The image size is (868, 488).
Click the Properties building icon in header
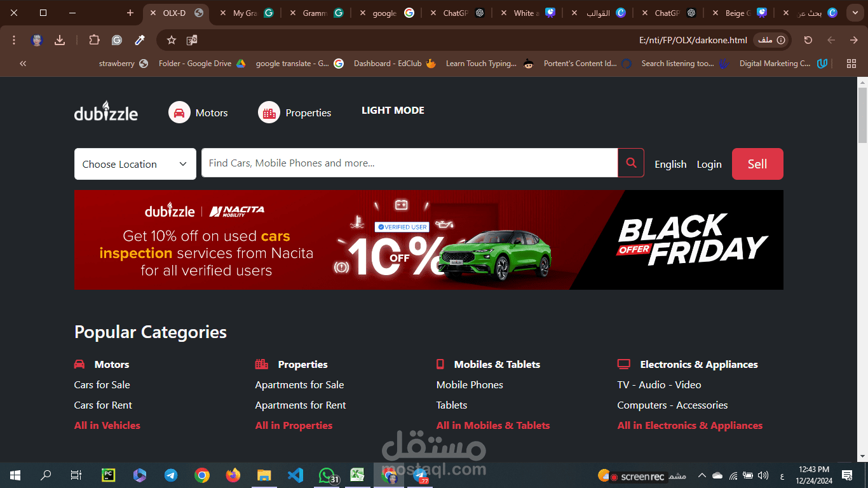[269, 112]
